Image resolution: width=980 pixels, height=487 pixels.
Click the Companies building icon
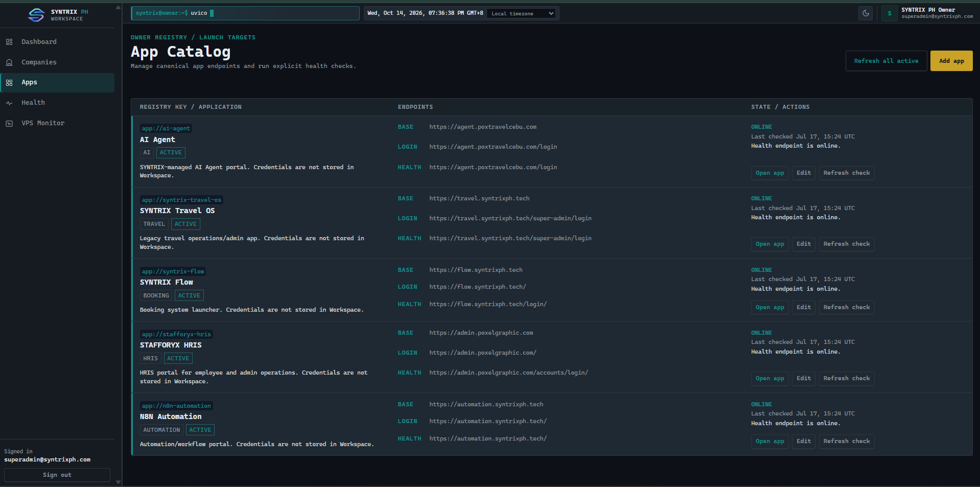point(9,62)
